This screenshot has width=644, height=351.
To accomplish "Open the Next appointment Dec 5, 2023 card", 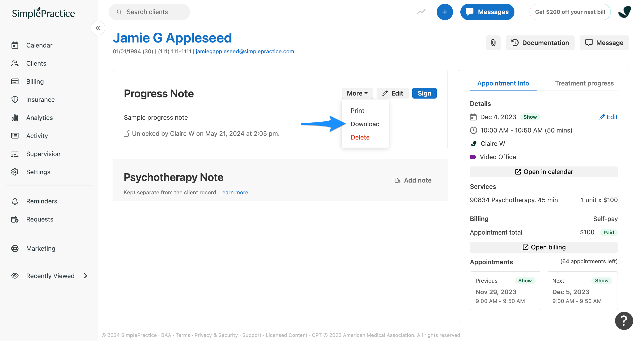I will [582, 291].
